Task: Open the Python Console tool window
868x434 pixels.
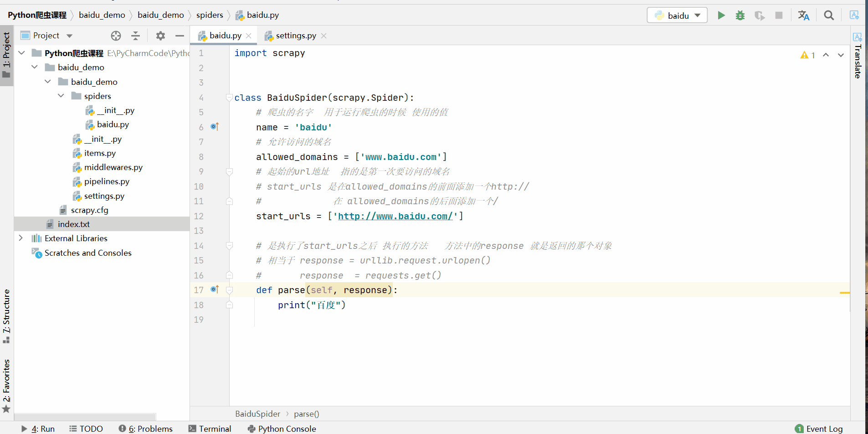Action: (282, 429)
